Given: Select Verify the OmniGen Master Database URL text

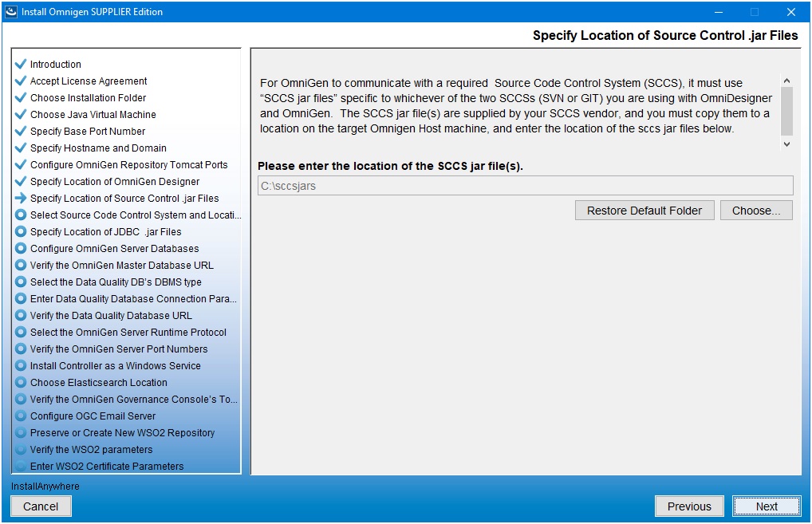Looking at the screenshot, I should click(122, 265).
